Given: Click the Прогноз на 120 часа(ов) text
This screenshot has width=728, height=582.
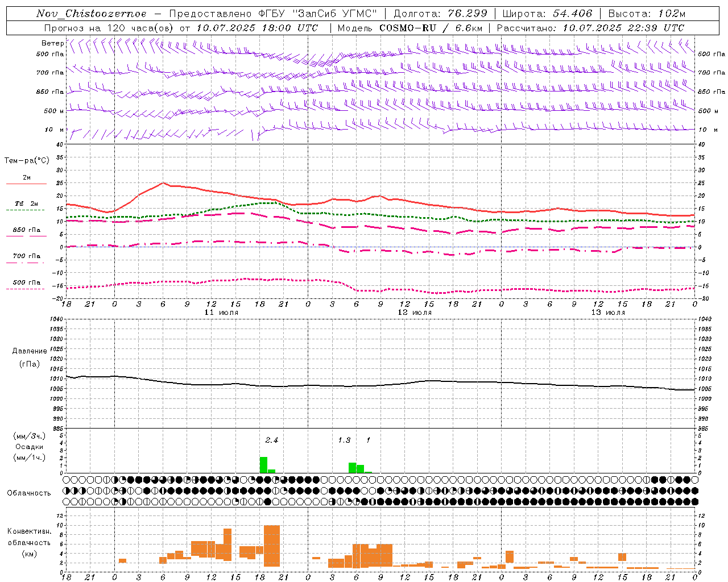Looking at the screenshot, I should pyautogui.click(x=110, y=28).
